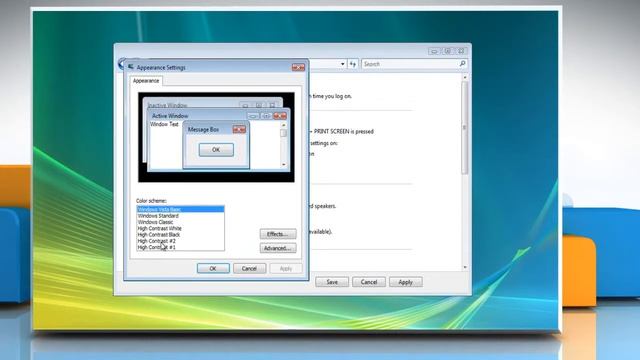Open the Effects... dialog
Image resolution: width=640 pixels, height=360 pixels.
pos(278,234)
